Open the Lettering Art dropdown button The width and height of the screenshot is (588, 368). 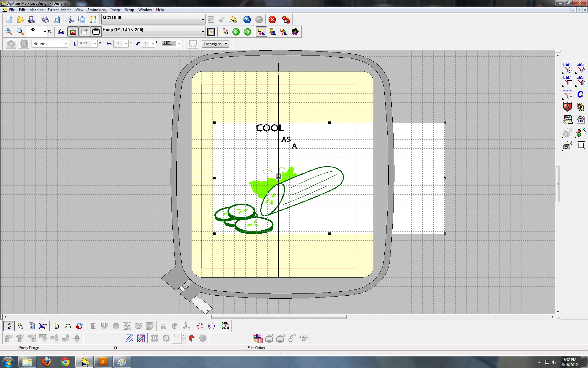[x=216, y=44]
